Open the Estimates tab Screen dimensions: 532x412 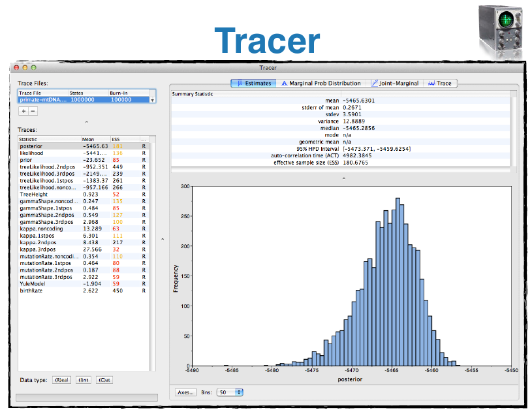click(253, 84)
